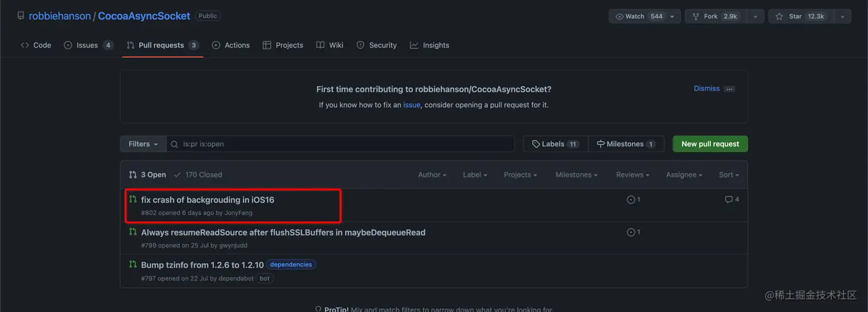Open the Insights tab
This screenshot has width=868, height=312.
pos(429,45)
